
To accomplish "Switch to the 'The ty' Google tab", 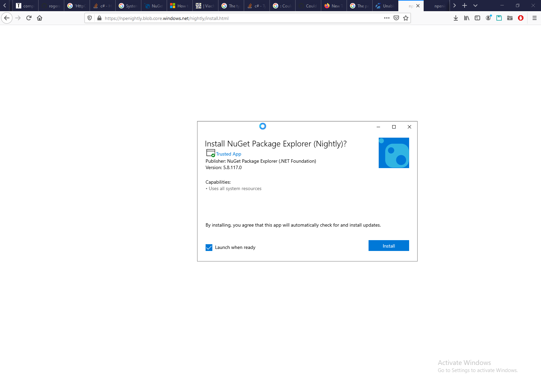I will (231, 6).
